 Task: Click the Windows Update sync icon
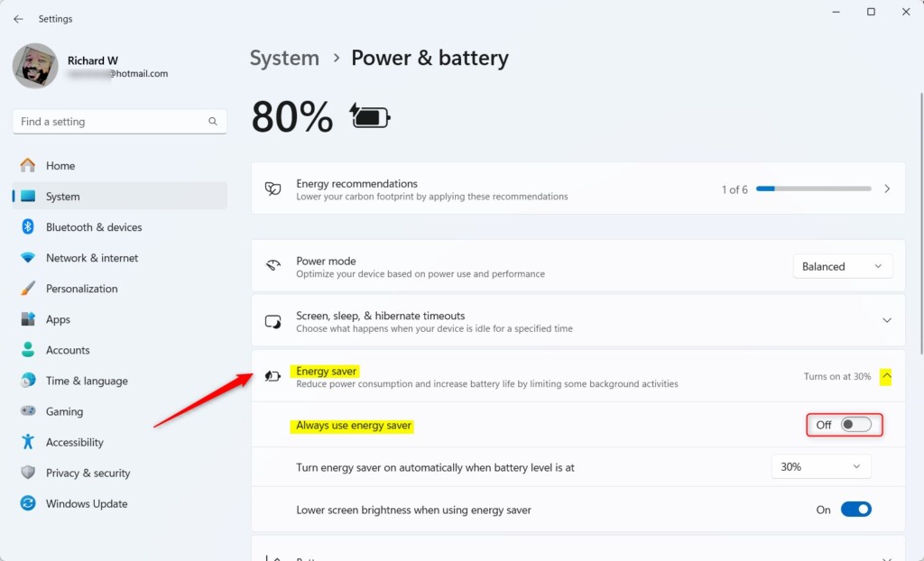[28, 502]
